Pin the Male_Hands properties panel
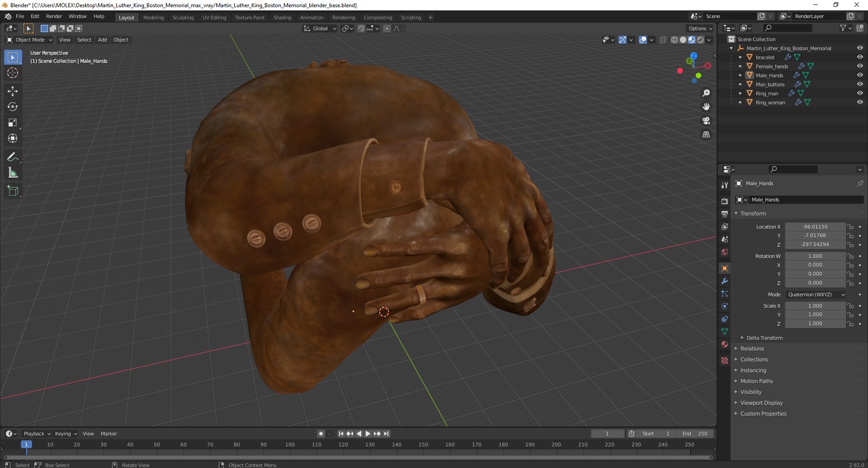This screenshot has height=468, width=868. pyautogui.click(x=860, y=183)
